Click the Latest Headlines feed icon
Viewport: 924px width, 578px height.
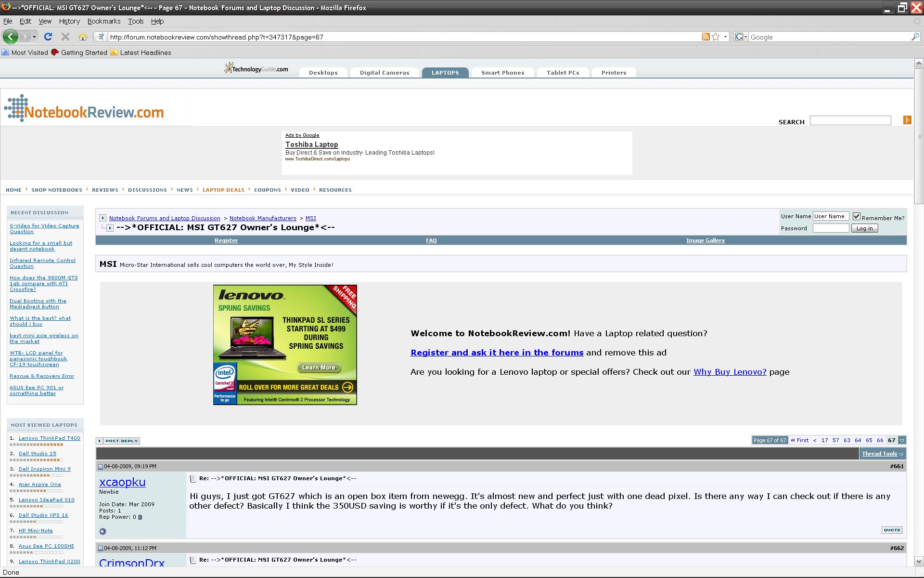(x=114, y=52)
